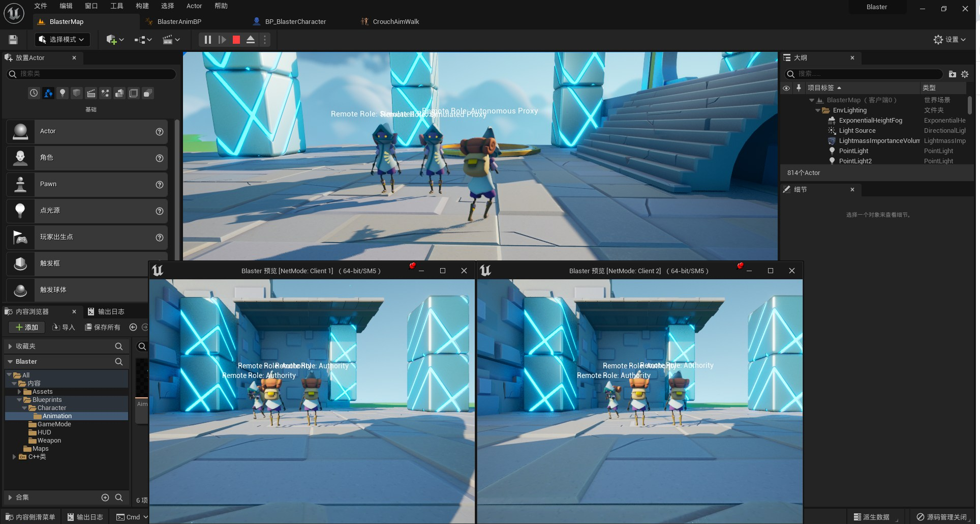Switch to BP_BlasterCharacter tab
The width and height of the screenshot is (980, 524).
coord(295,21)
